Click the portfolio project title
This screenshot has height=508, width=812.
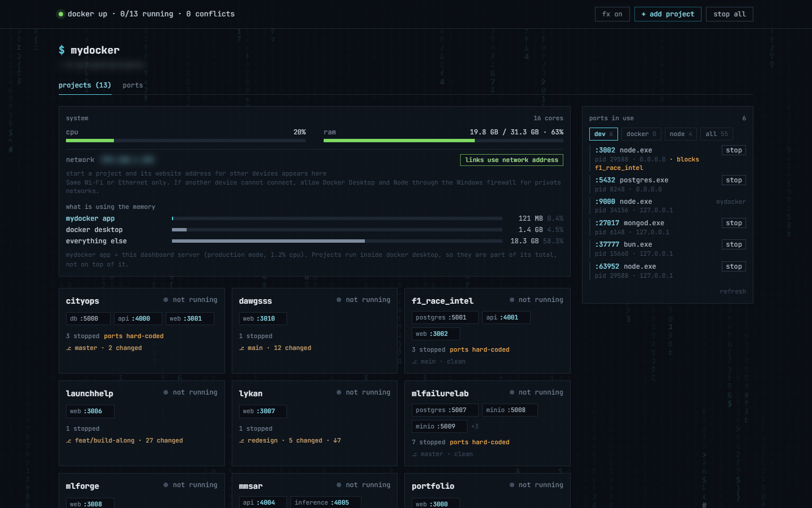[x=433, y=486]
